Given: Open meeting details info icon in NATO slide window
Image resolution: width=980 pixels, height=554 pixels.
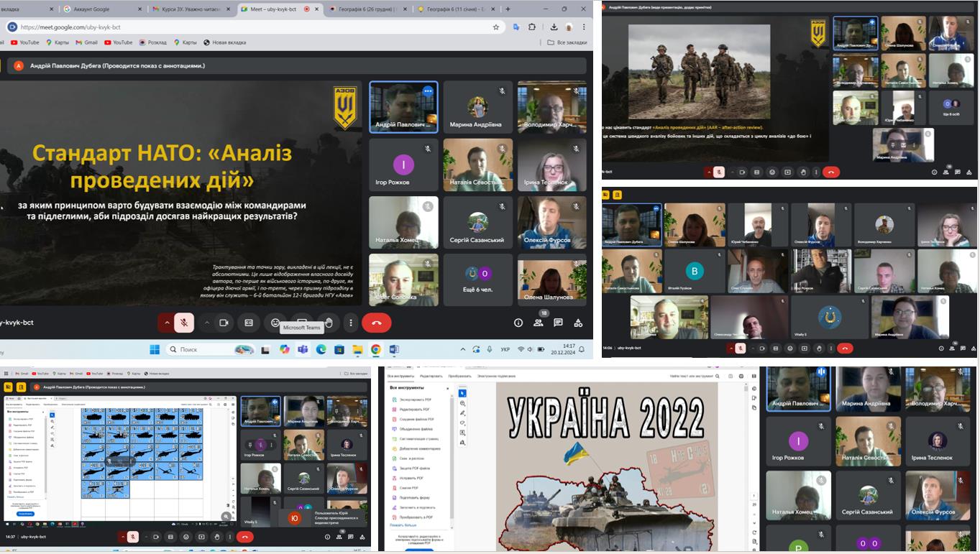Looking at the screenshot, I should click(x=518, y=323).
